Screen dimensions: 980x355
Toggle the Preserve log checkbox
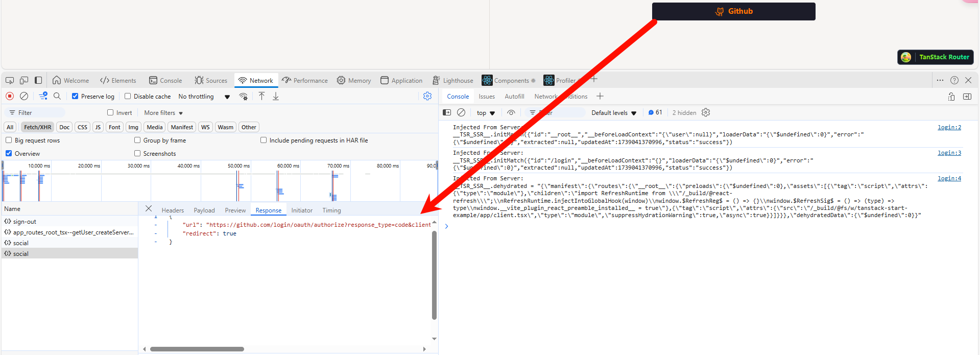tap(75, 96)
